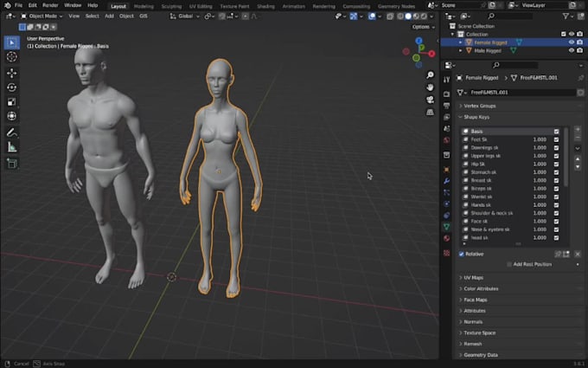
Task: Open the Object Mode dropdown
Action: click(x=42, y=16)
